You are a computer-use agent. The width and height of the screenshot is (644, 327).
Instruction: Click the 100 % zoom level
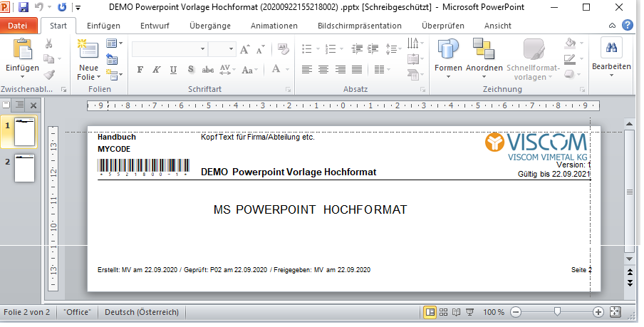493,312
